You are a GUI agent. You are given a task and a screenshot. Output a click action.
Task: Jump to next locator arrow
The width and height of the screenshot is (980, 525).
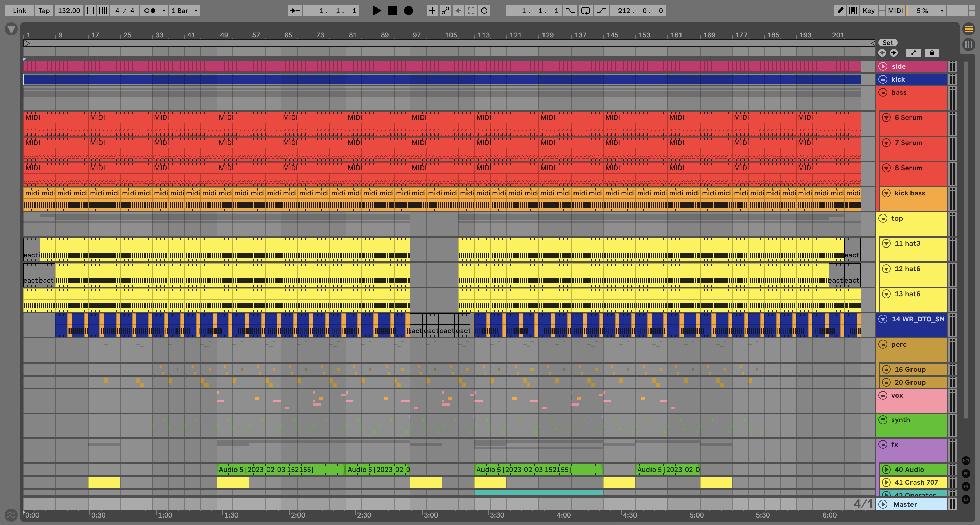(894, 53)
